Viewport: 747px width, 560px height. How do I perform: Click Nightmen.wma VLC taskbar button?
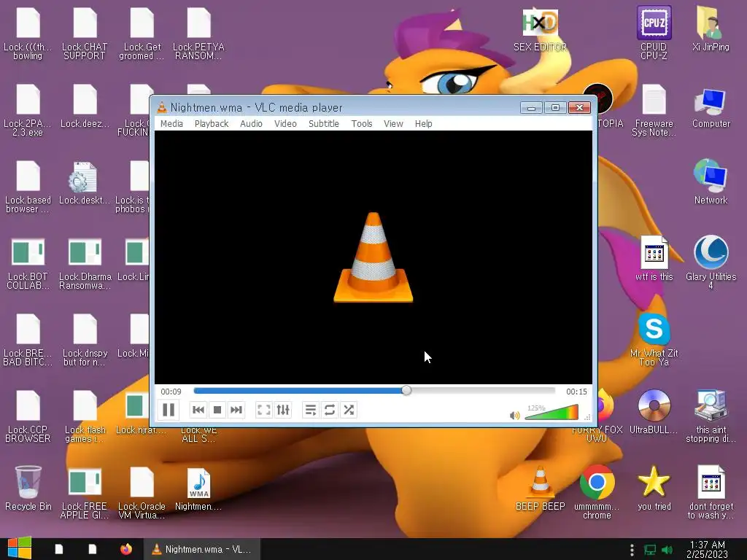tap(202, 549)
